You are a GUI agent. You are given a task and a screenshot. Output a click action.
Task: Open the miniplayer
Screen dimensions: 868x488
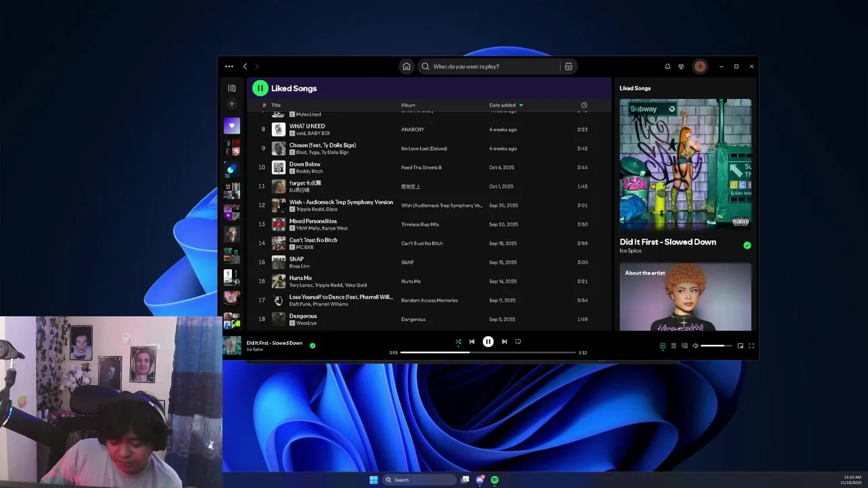741,346
